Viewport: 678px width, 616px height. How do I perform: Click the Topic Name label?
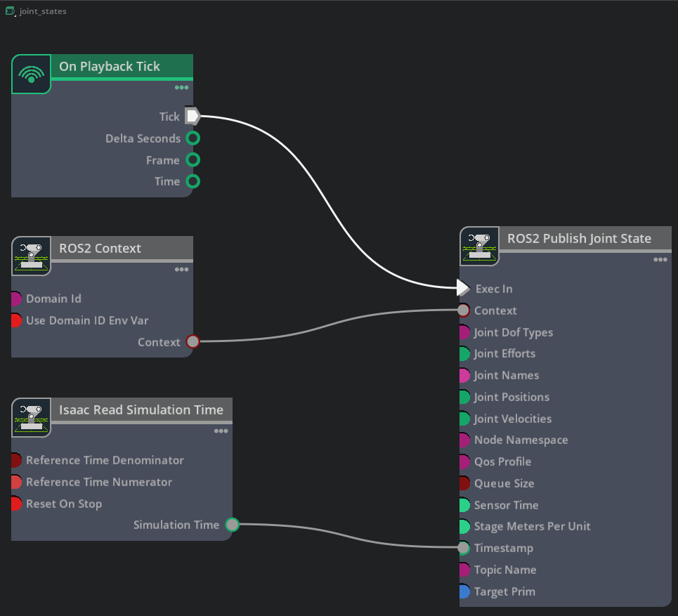click(505, 570)
